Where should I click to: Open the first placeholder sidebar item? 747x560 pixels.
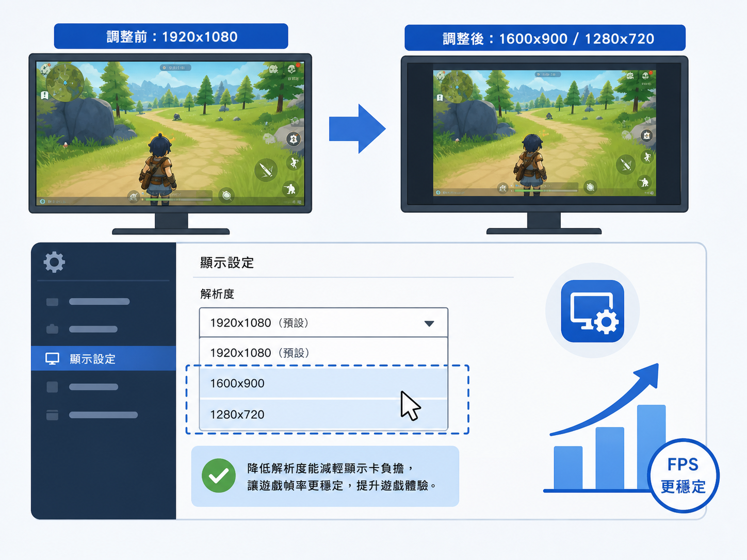coord(88,302)
